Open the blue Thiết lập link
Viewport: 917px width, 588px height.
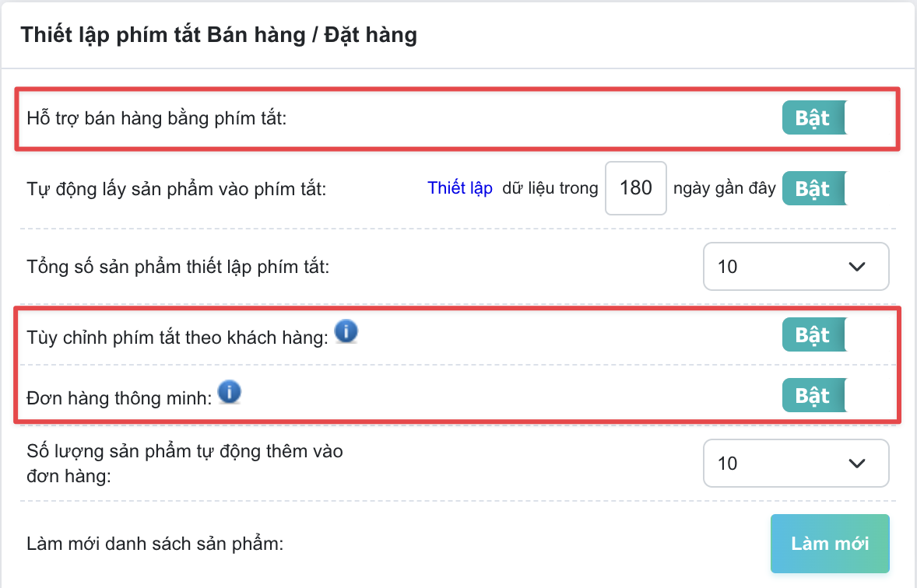tap(460, 188)
